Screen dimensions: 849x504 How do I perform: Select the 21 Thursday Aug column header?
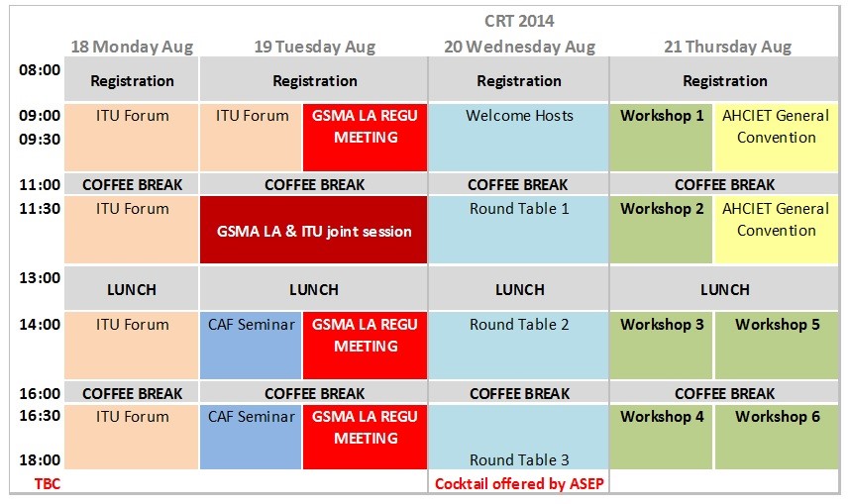point(724,47)
